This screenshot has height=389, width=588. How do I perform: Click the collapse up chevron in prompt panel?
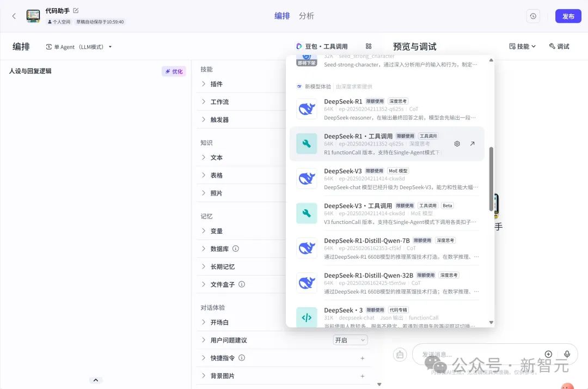96,380
